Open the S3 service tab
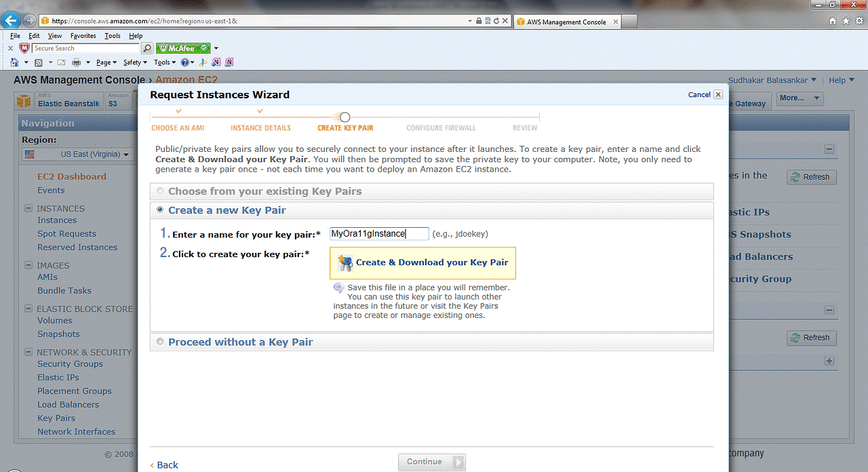The width and height of the screenshot is (868, 472). 119,101
